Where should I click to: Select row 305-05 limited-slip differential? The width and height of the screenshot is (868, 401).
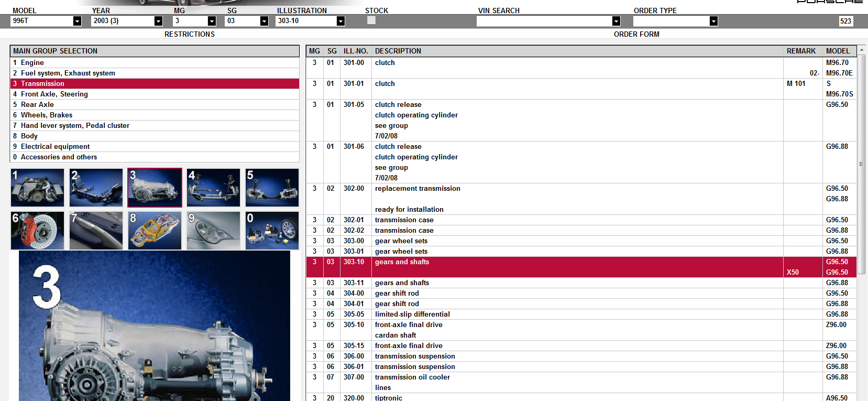pos(581,315)
